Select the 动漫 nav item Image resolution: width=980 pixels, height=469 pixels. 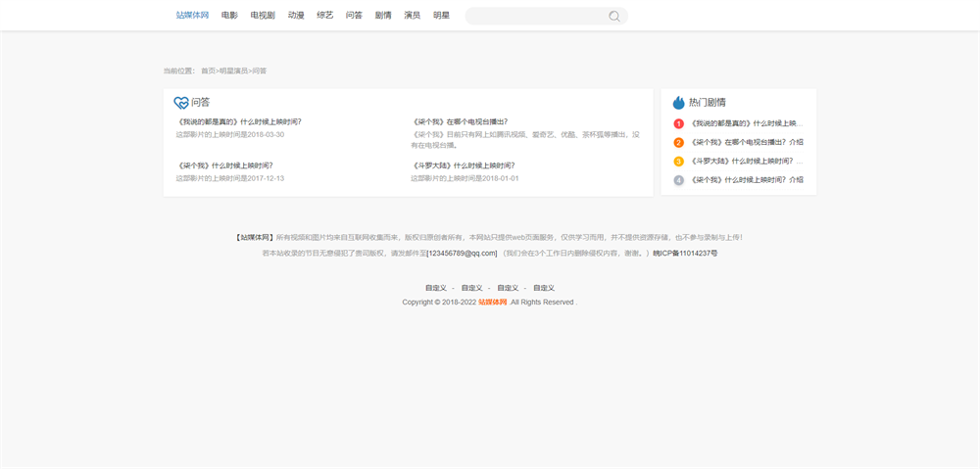[x=296, y=16]
